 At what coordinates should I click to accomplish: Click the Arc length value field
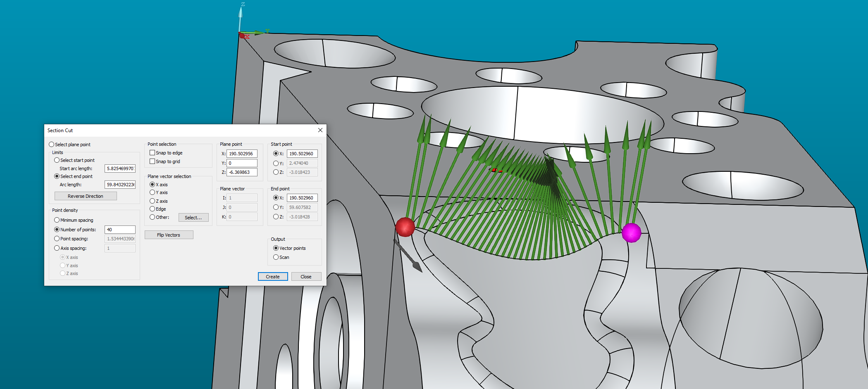tap(120, 185)
